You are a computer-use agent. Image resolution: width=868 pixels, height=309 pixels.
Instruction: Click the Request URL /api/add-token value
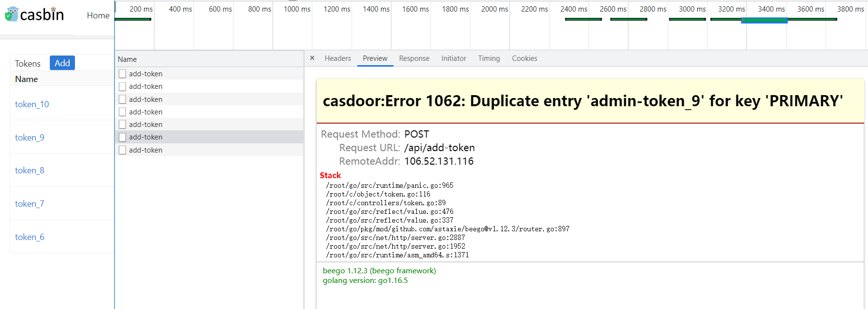coord(440,148)
